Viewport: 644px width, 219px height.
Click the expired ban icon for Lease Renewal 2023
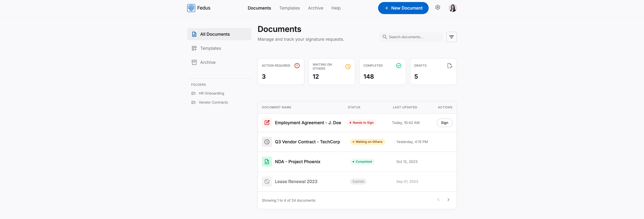(x=267, y=182)
